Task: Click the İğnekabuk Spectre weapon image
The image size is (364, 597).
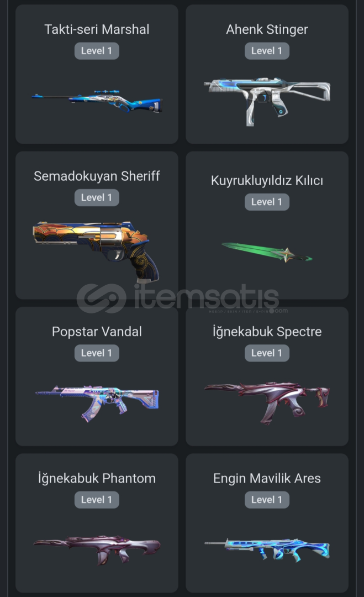Action: pyautogui.click(x=267, y=403)
